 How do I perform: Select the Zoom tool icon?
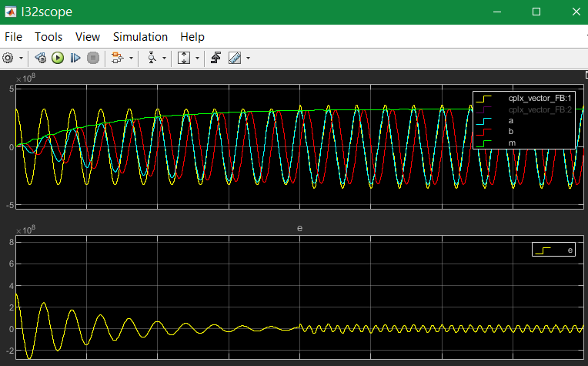[152, 58]
